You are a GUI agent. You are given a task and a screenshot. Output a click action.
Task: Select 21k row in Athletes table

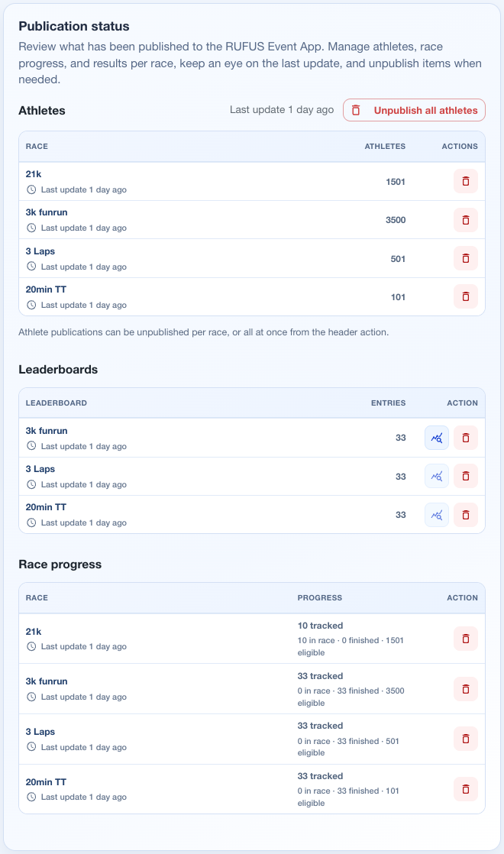tap(252, 181)
